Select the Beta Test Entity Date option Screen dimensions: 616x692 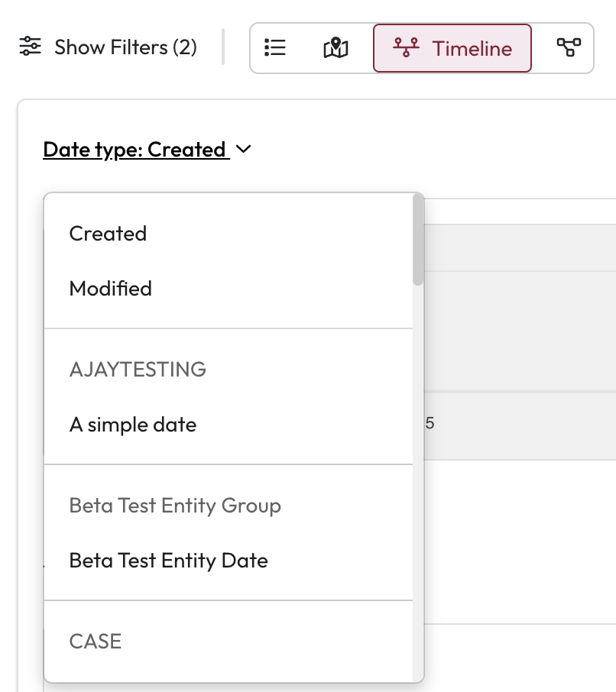[x=168, y=561]
